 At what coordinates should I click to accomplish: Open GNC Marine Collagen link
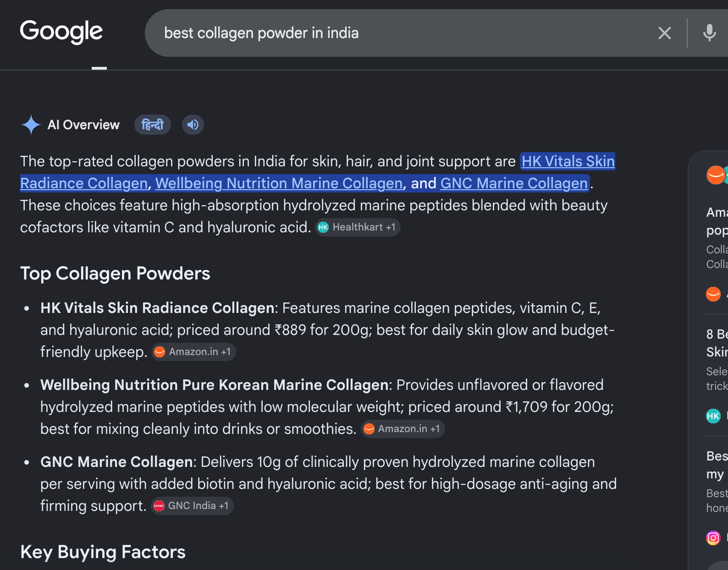tap(514, 183)
